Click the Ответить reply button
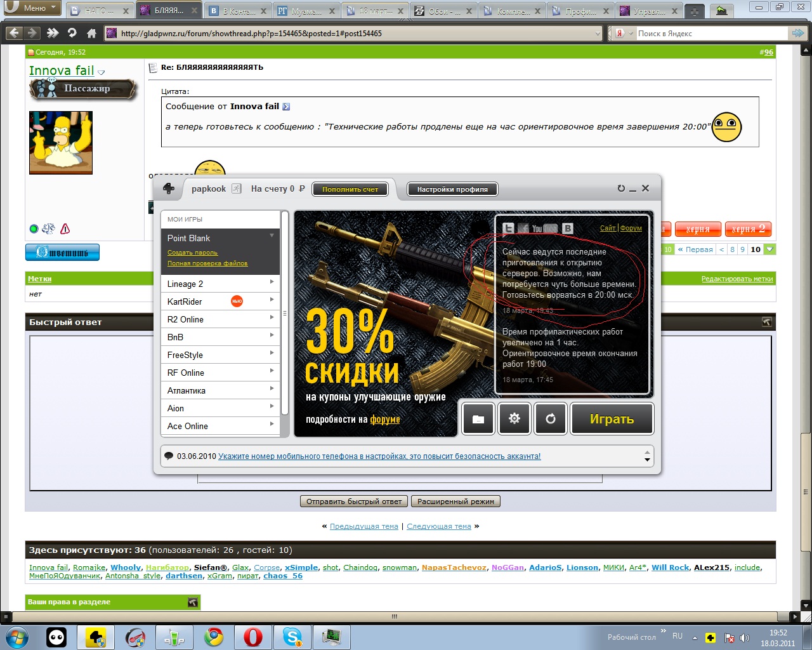Screen dimensions: 812x650 pos(62,252)
